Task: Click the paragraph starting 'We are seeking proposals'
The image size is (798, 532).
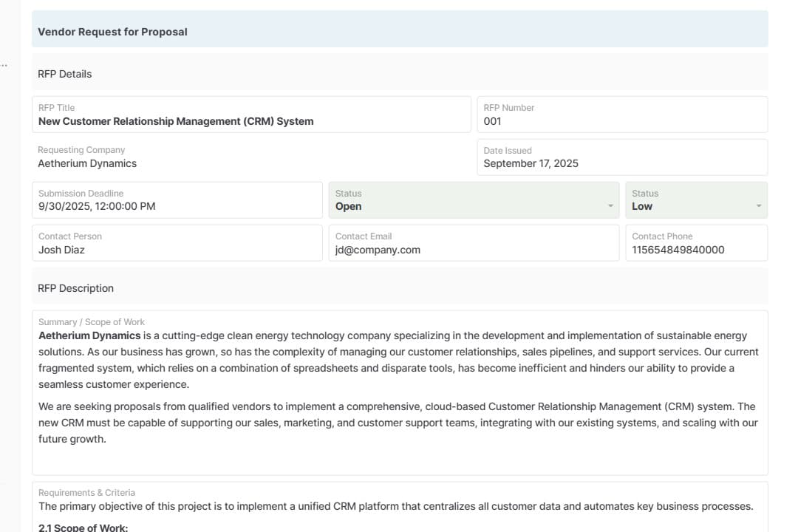Action: (x=397, y=423)
